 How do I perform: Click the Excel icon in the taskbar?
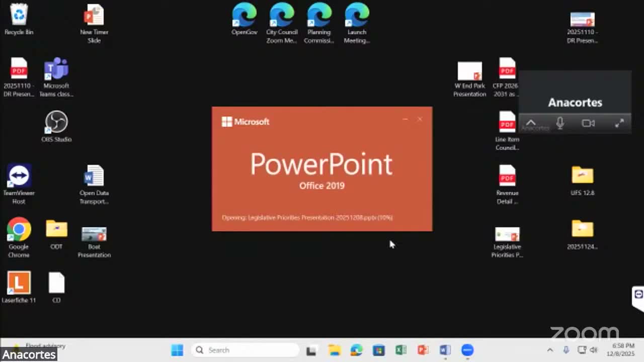401,350
